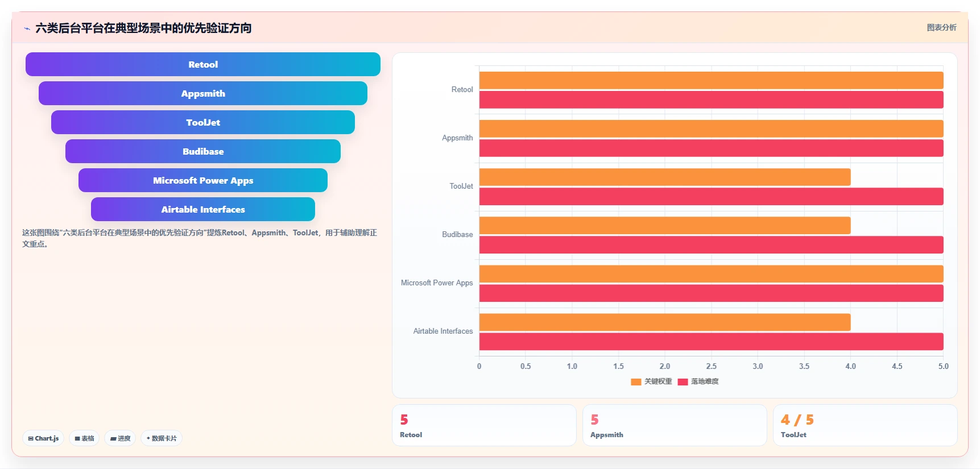Click the x-axis tick labeled 0
The height and width of the screenshot is (469, 980).
pos(479,367)
